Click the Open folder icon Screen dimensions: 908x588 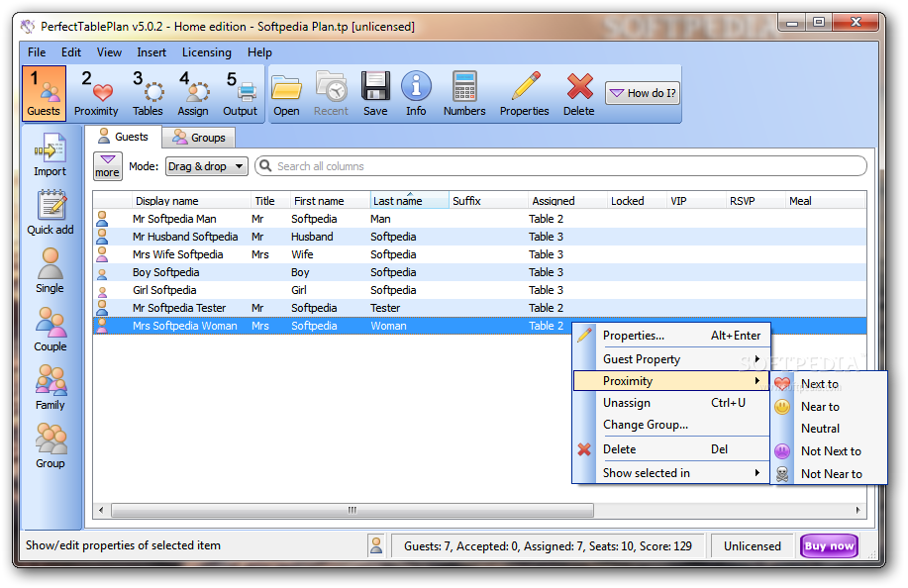[x=286, y=93]
